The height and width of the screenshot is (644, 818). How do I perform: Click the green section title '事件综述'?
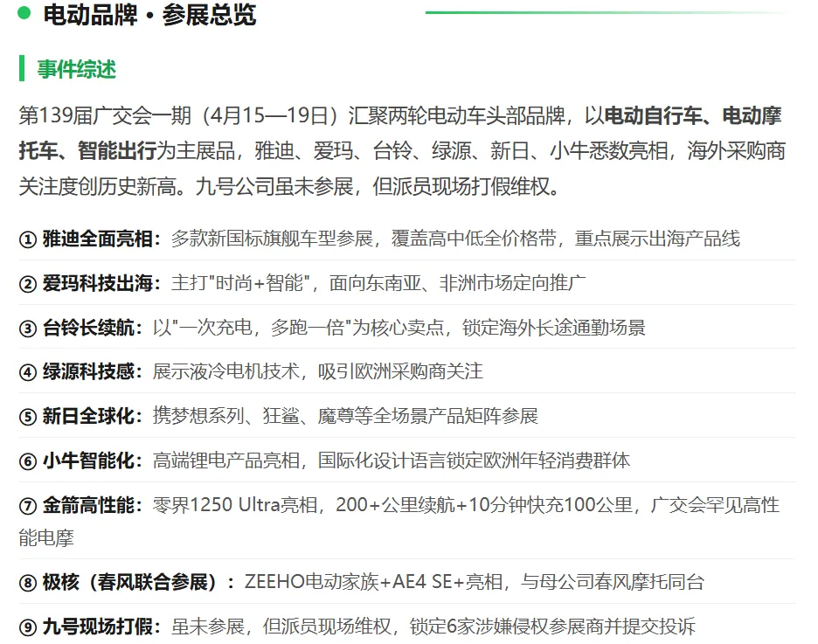coord(77,69)
